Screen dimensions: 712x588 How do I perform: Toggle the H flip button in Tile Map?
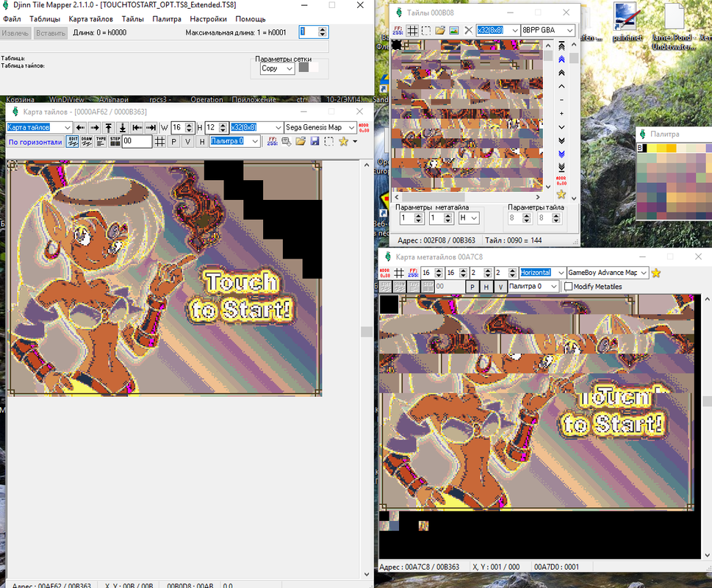pyautogui.click(x=202, y=142)
